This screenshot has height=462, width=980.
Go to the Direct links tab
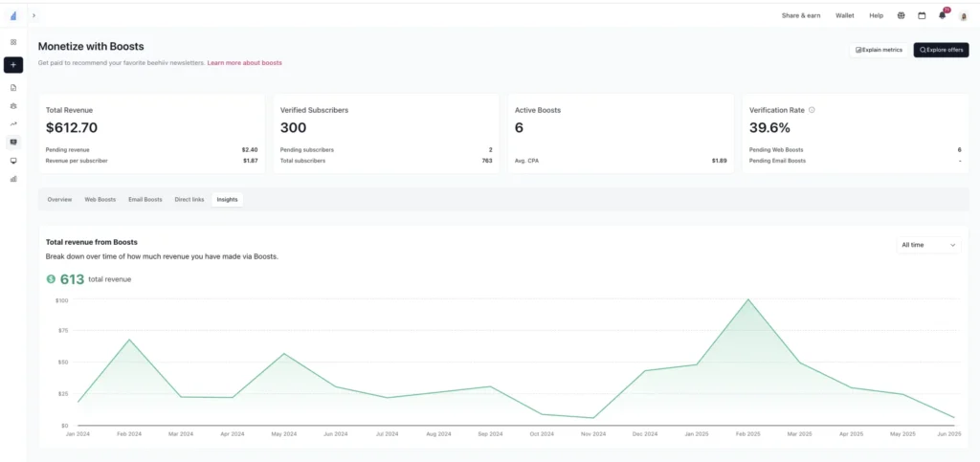[x=189, y=200]
